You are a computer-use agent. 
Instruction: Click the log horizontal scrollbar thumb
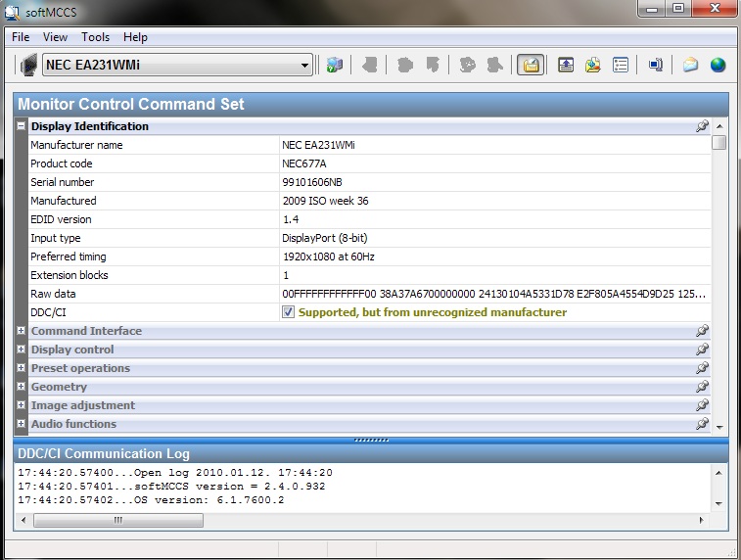point(118,520)
